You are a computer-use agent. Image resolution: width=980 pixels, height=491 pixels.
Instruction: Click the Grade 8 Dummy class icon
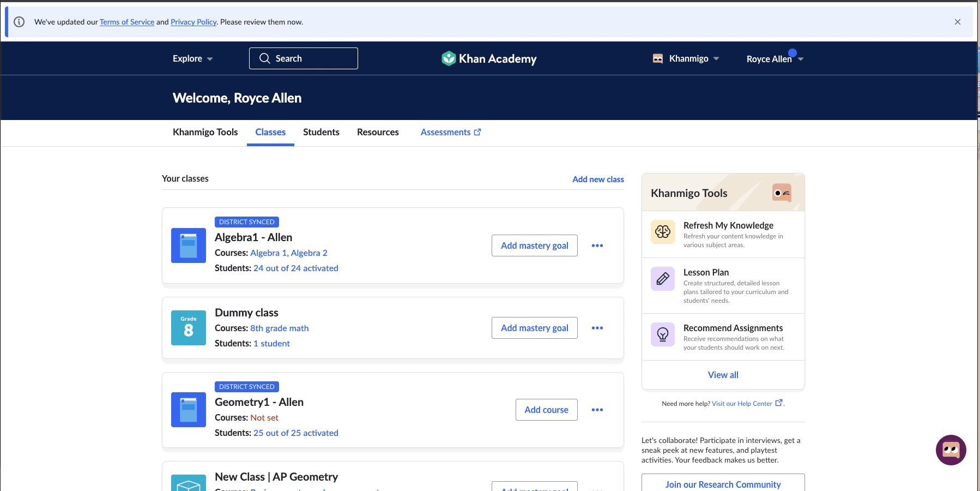189,328
